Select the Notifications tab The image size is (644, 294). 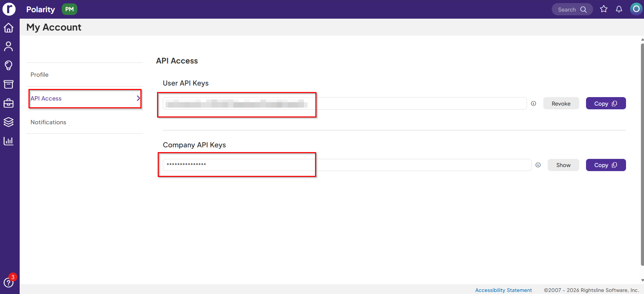point(84,122)
